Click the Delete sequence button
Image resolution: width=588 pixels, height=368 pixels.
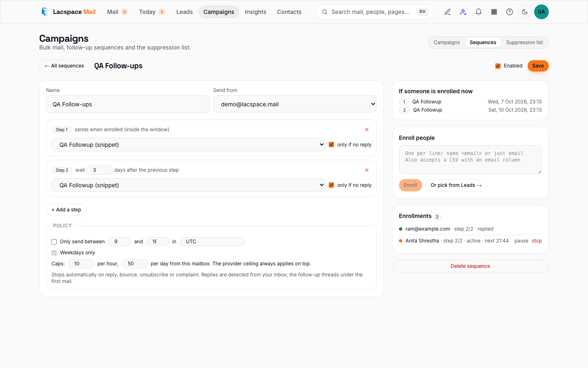[470, 266]
